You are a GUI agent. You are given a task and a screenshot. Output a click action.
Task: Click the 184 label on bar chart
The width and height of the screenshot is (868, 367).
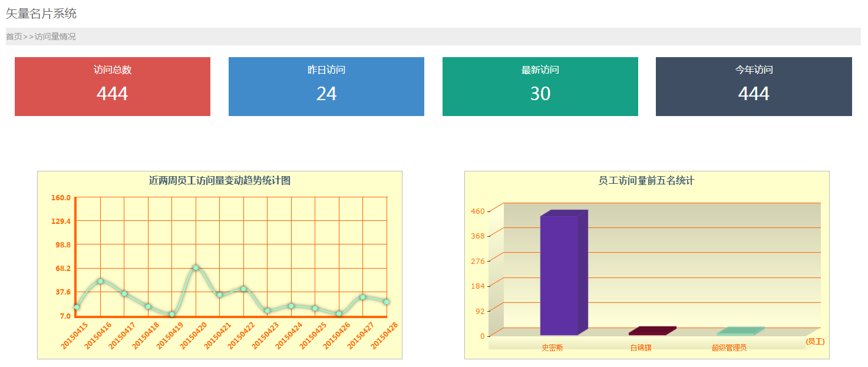click(478, 286)
